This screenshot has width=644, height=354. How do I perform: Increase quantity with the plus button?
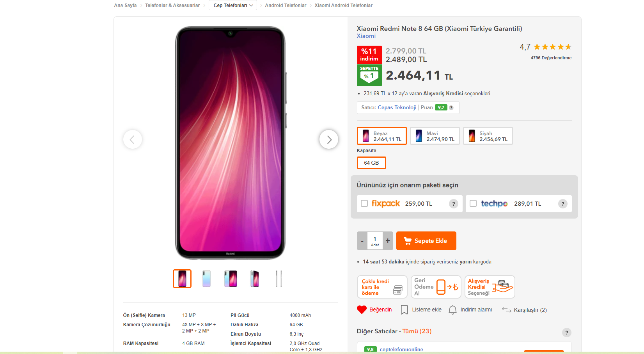tap(388, 241)
